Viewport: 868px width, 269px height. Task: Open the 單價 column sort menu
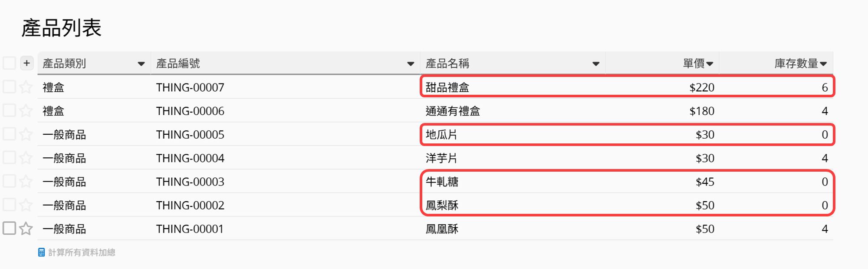(710, 64)
